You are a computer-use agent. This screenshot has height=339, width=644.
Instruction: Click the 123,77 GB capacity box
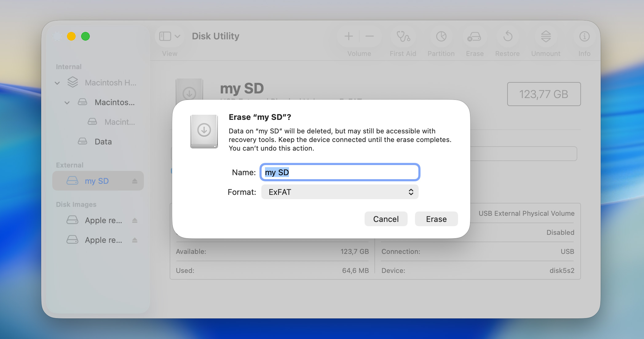pyautogui.click(x=544, y=94)
